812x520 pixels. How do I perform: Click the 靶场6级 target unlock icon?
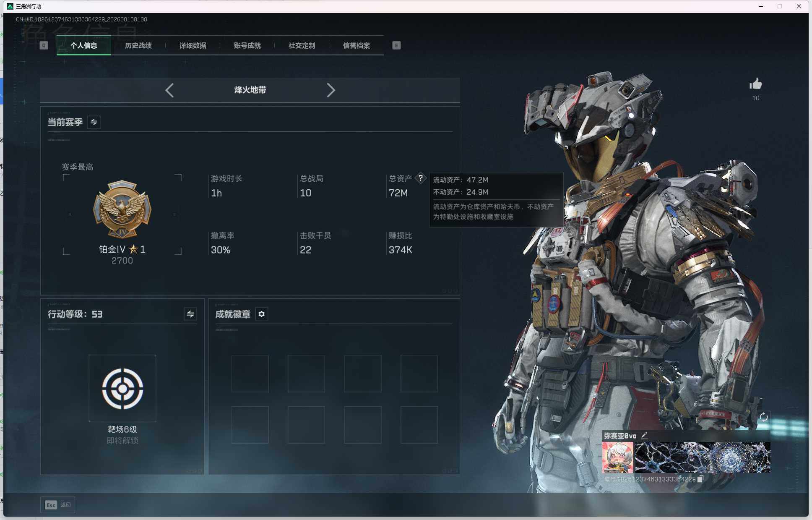122,388
